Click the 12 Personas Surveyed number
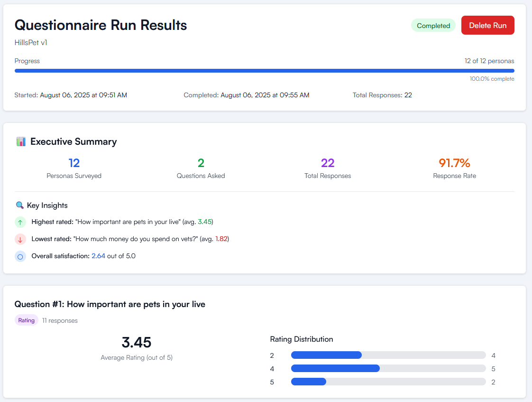 click(x=74, y=163)
